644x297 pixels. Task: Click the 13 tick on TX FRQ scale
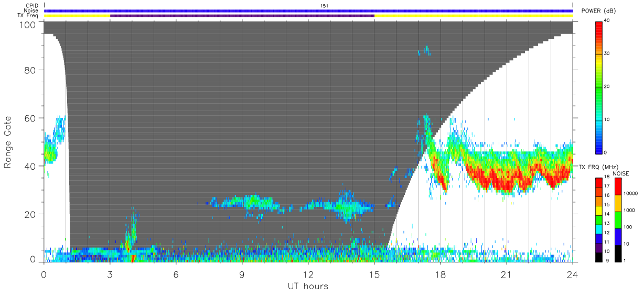point(606,224)
